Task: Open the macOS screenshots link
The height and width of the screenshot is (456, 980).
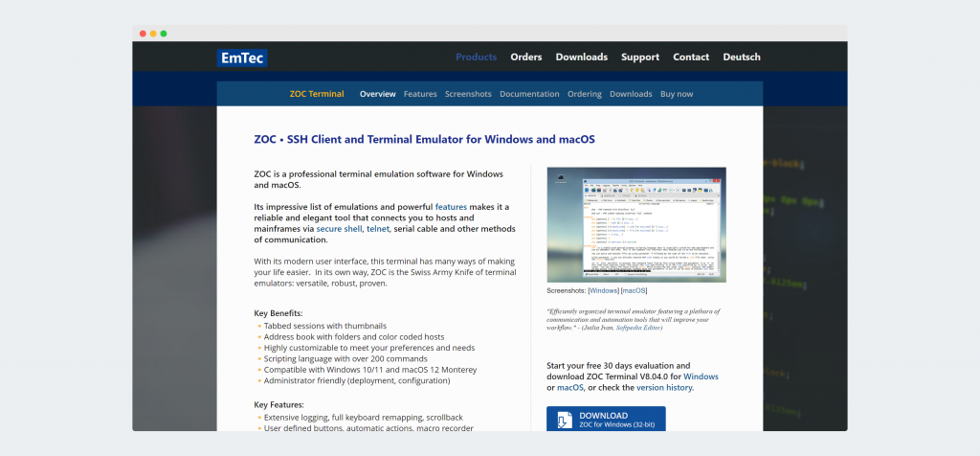Action: click(635, 291)
